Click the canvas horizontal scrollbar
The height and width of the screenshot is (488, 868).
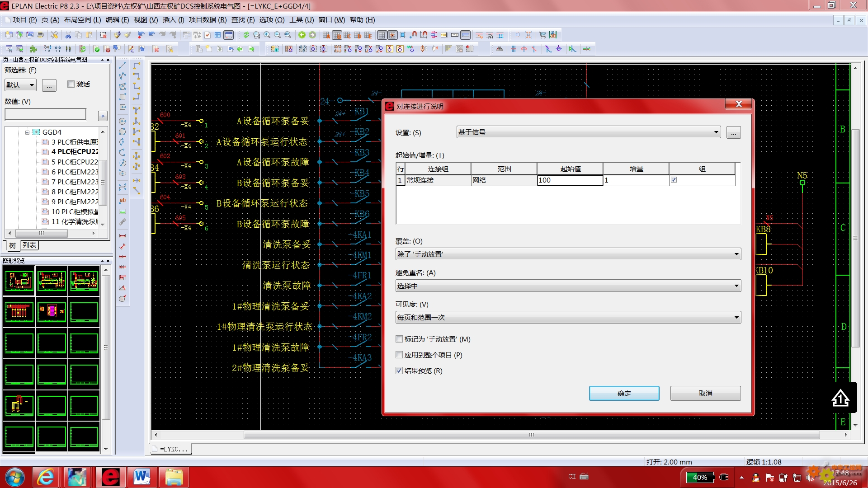(531, 435)
